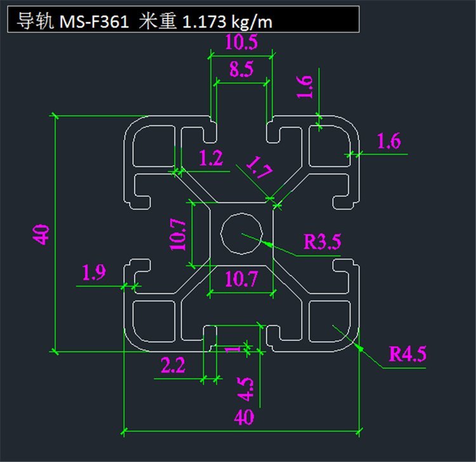Click the horizontal 40 width dimension at bottom
Viewport: 476px width, 462px height.
(x=244, y=417)
